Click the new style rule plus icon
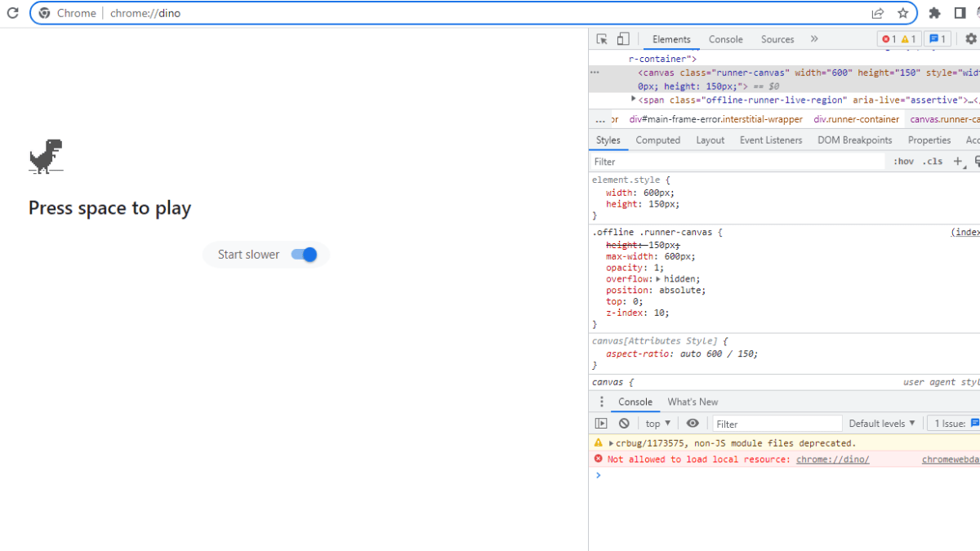The height and width of the screenshot is (551, 980). point(958,162)
